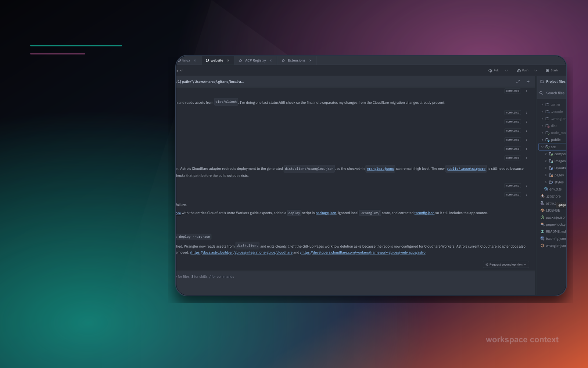Click the Stash layers icon
The image size is (588, 368).
coord(547,71)
